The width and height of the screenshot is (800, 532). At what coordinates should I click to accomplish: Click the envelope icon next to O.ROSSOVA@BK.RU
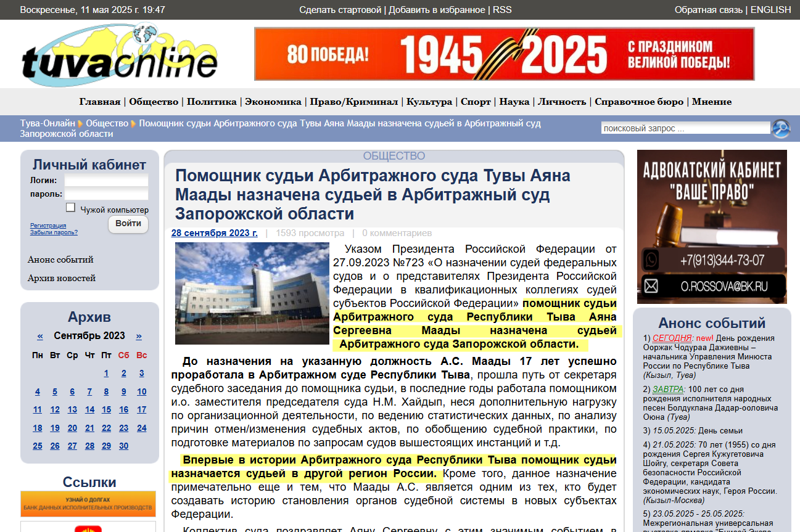(x=649, y=285)
